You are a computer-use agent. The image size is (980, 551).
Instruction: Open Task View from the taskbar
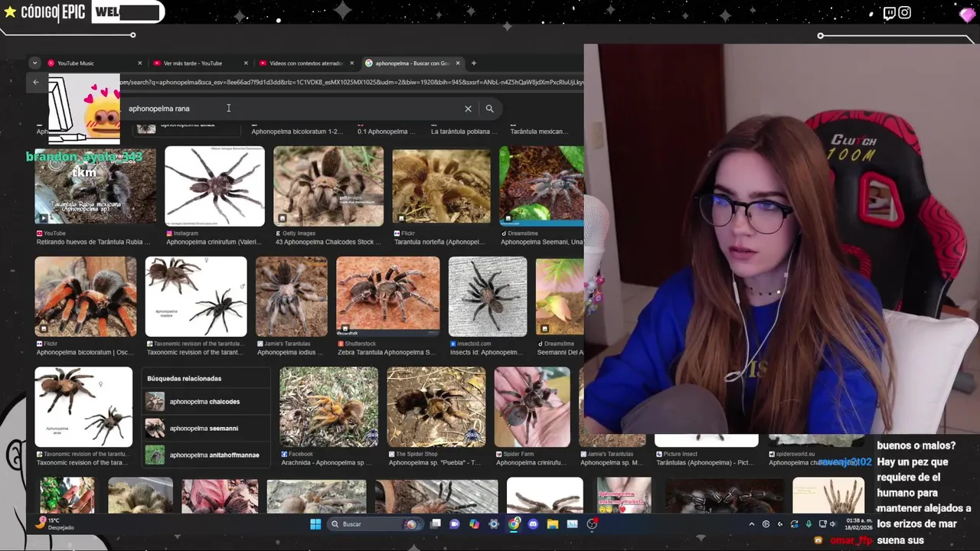pyautogui.click(x=436, y=524)
